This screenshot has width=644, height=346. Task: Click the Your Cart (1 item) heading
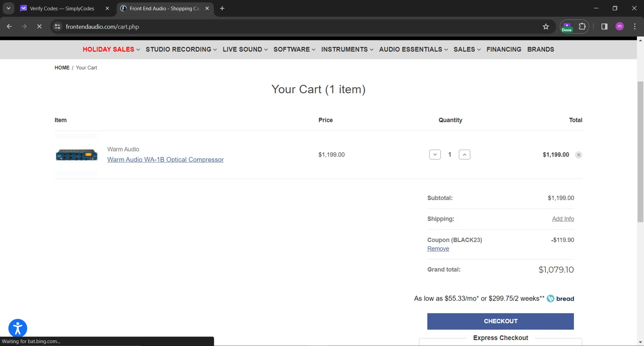(319, 89)
